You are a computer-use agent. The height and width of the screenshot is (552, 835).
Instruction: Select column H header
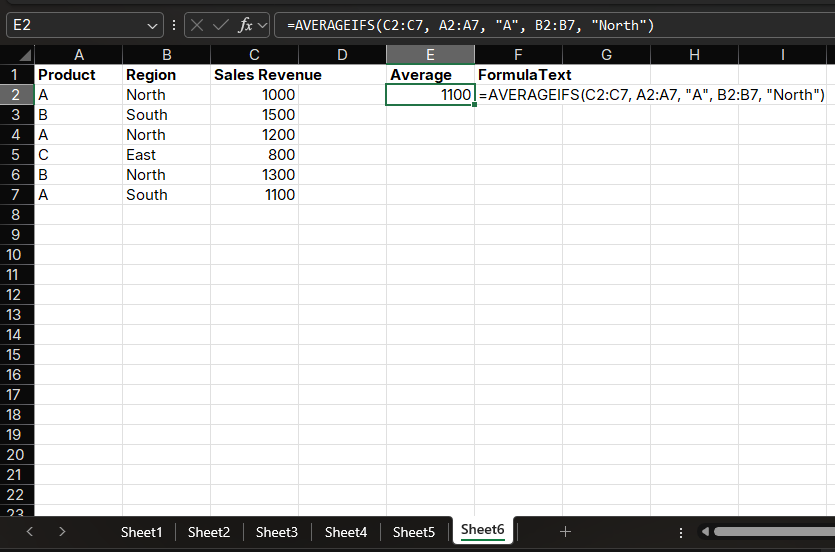coord(694,55)
